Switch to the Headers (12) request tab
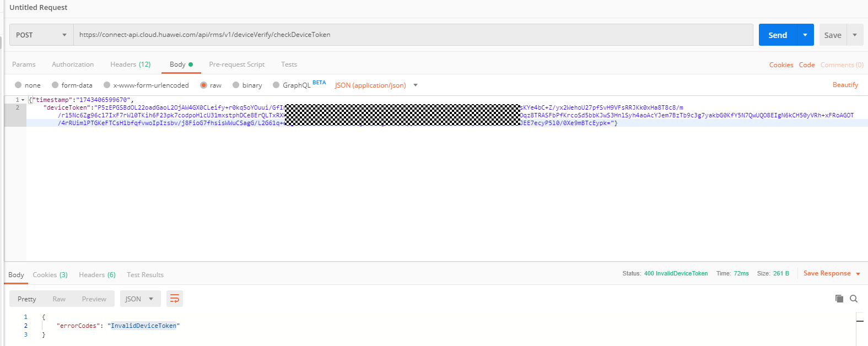868x346 pixels. point(130,64)
